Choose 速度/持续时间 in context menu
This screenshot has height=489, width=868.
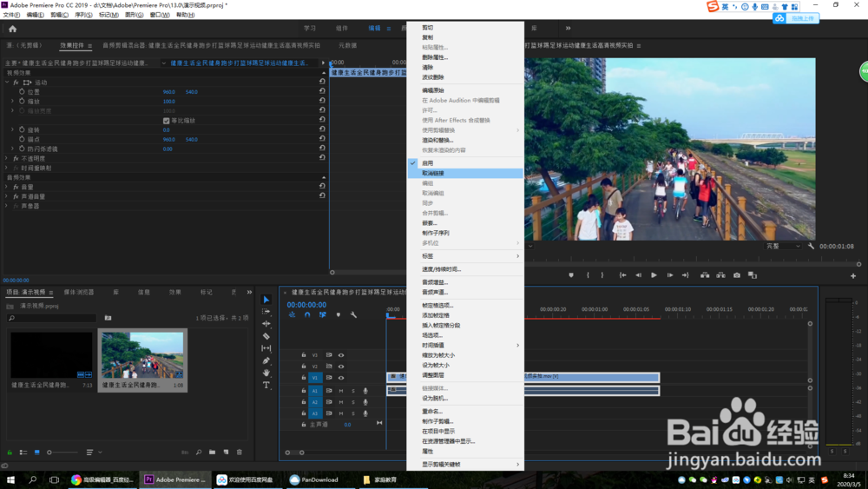[465, 269]
